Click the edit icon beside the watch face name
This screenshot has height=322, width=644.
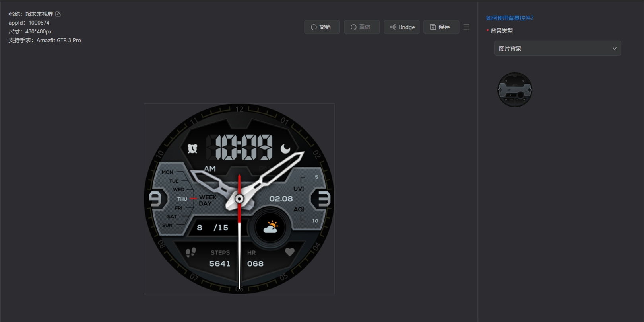pos(58,14)
